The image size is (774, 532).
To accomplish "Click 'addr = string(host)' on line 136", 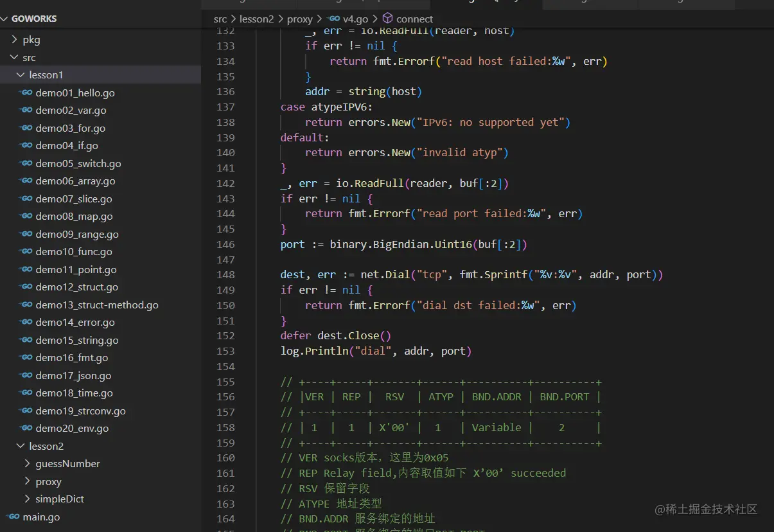I will point(364,91).
